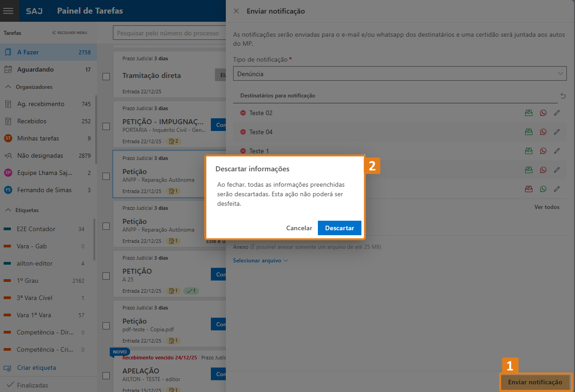The image size is (575, 392).
Task: Open the Tipo de notificação dropdown
Action: (400, 73)
